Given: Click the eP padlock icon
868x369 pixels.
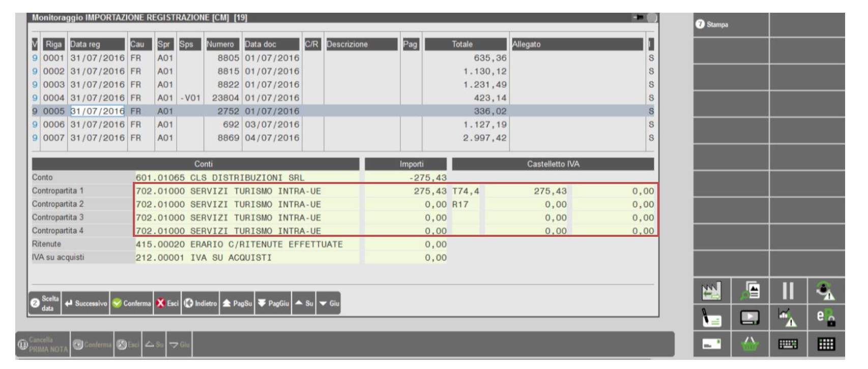Looking at the screenshot, I should tap(826, 318).
